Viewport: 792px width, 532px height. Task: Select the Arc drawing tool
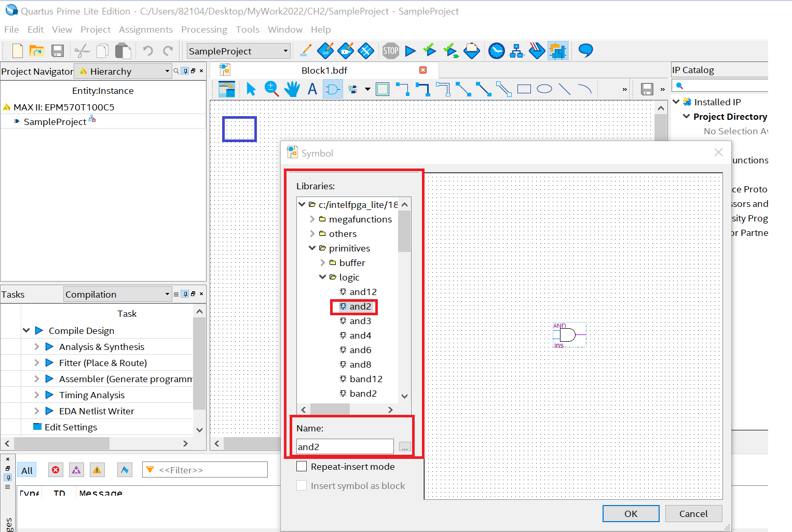click(584, 89)
